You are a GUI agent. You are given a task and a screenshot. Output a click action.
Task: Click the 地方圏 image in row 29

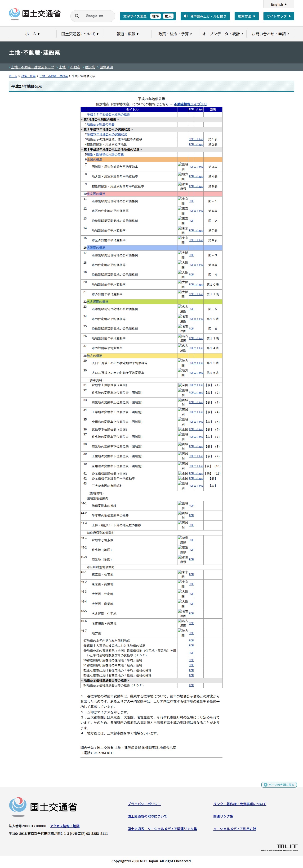click(x=183, y=363)
